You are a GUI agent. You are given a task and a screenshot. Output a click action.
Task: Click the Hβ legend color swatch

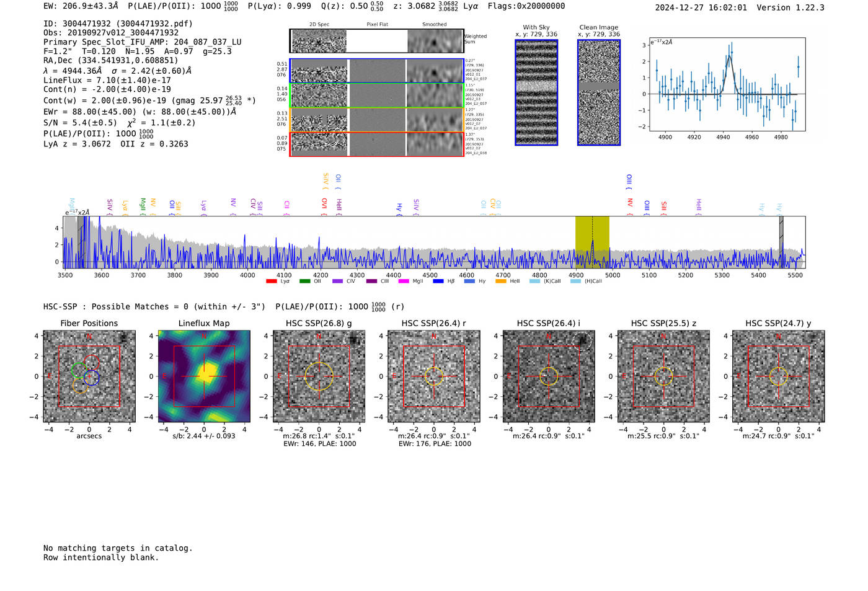coord(438,282)
